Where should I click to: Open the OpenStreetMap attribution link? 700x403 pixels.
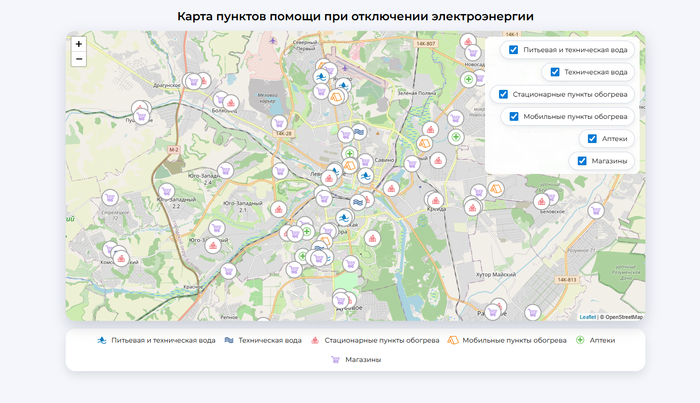click(624, 317)
